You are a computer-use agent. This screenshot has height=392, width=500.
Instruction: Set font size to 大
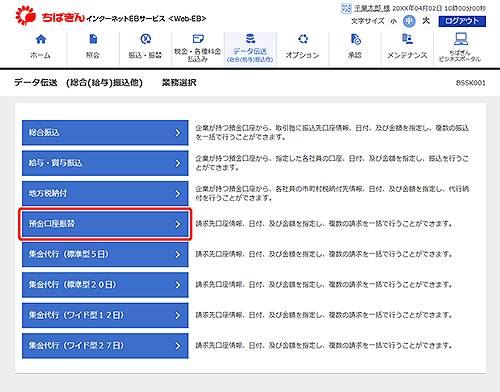(426, 21)
